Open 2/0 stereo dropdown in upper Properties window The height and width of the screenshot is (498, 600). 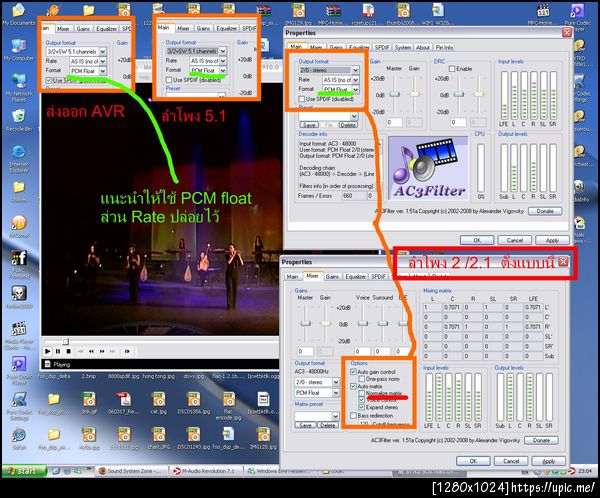tap(355, 70)
